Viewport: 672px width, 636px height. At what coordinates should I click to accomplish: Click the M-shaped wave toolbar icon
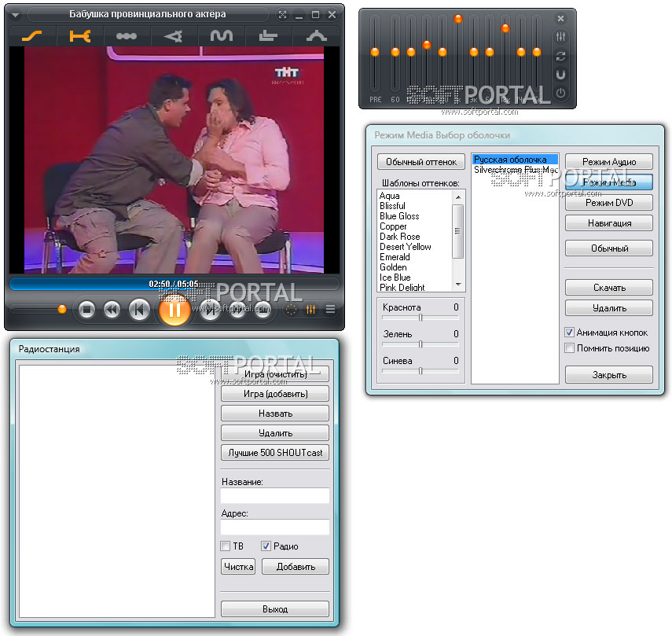[x=222, y=36]
